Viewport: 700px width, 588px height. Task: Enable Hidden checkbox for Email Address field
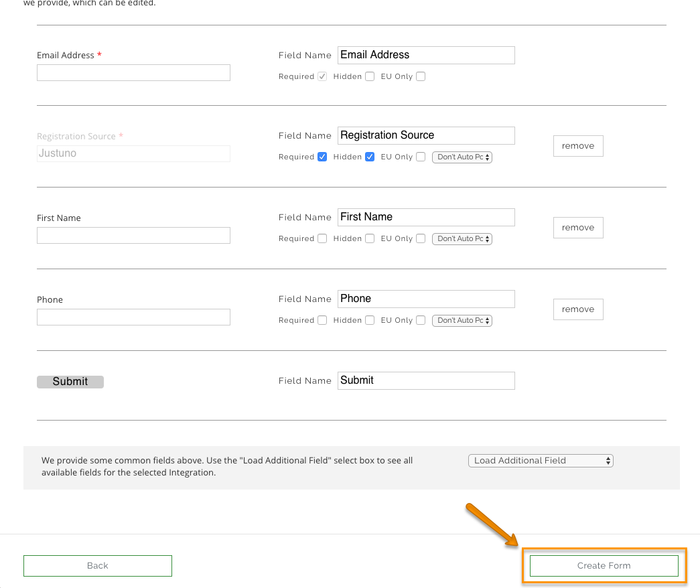[370, 76]
